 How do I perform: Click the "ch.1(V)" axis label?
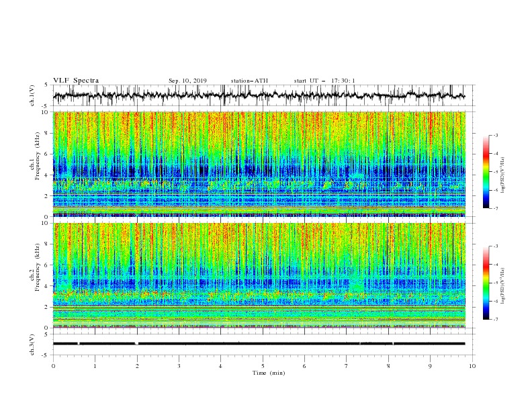click(x=32, y=95)
